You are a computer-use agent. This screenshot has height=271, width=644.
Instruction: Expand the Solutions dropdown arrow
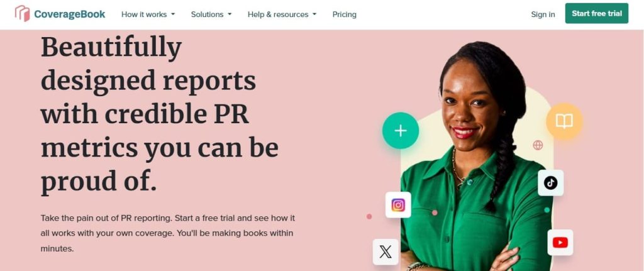coord(230,14)
